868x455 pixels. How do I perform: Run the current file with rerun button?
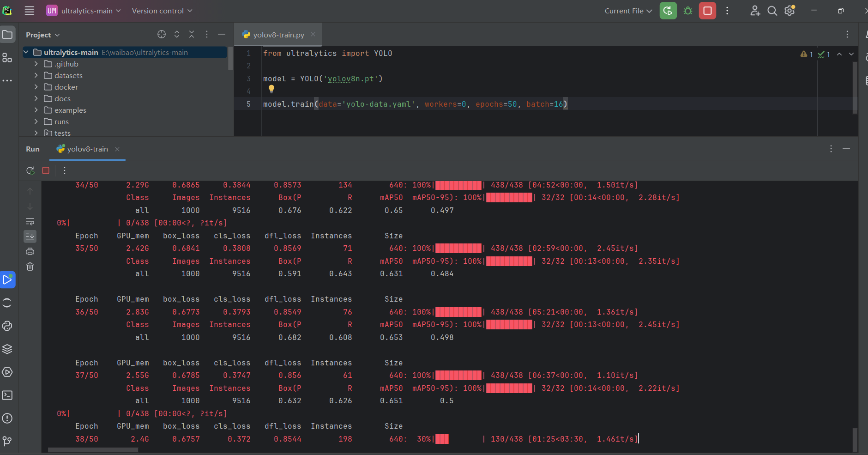click(x=668, y=11)
